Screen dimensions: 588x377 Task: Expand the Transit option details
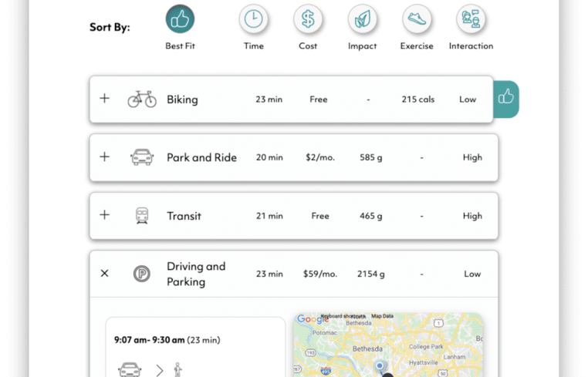(x=105, y=215)
